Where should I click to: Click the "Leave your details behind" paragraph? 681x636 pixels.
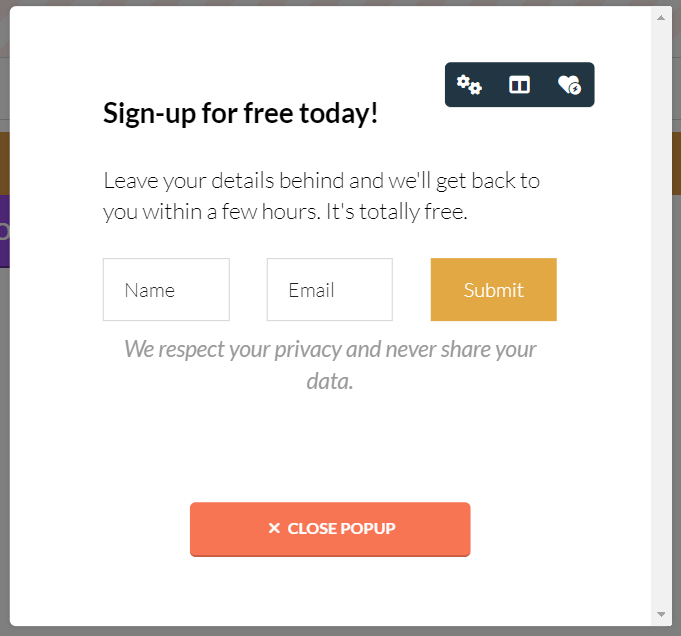pyautogui.click(x=321, y=197)
